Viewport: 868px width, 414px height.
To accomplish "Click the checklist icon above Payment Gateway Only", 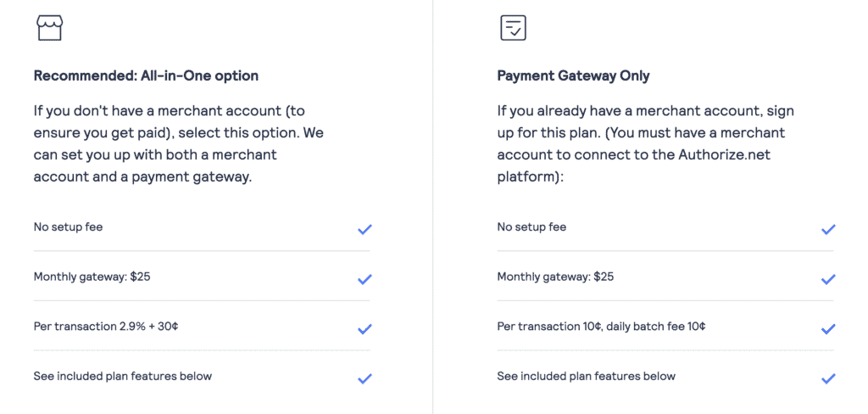I will coord(513,28).
